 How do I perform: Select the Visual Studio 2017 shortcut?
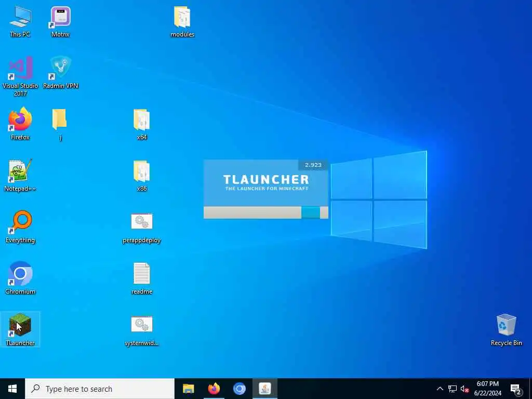tap(20, 76)
